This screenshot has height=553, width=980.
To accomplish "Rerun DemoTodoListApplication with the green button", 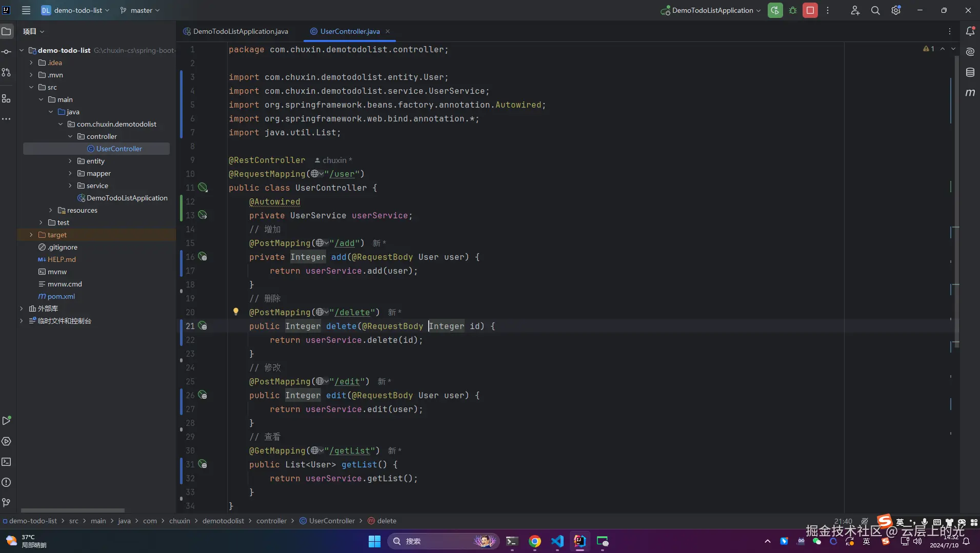I will (775, 10).
